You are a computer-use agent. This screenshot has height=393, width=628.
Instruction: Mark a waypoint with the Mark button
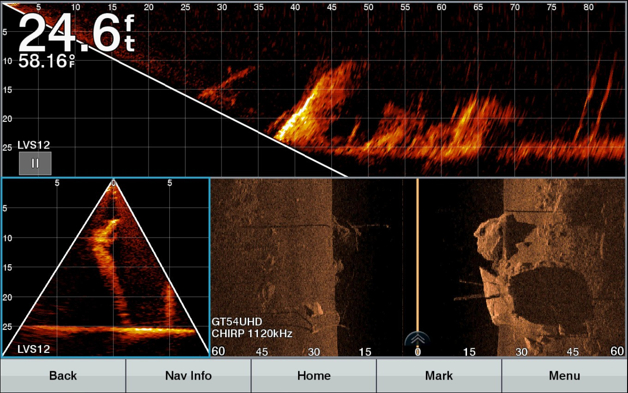(439, 376)
